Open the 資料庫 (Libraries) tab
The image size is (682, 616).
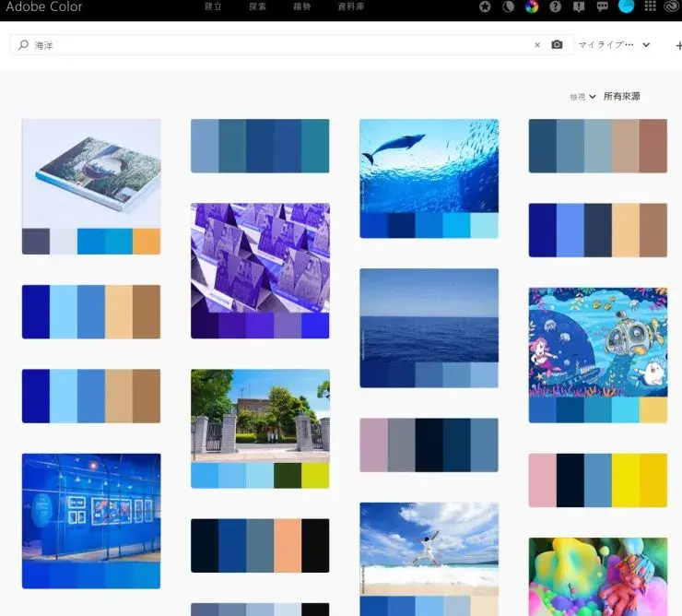350,6
